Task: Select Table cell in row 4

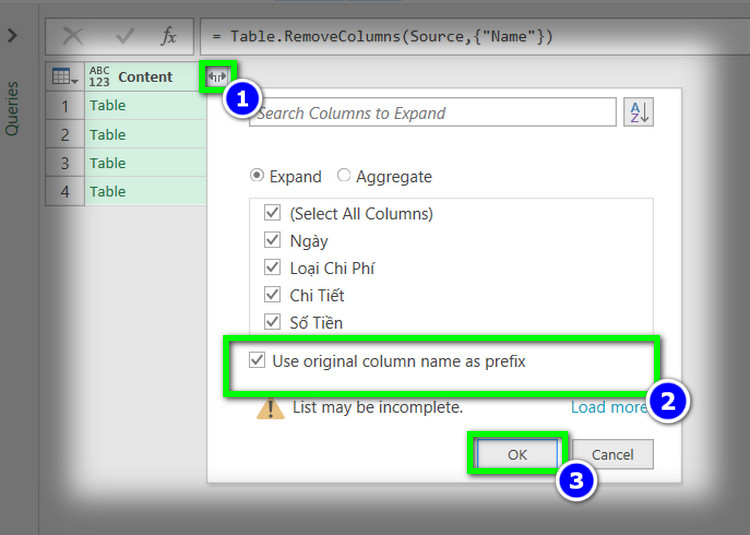Action: pyautogui.click(x=145, y=191)
